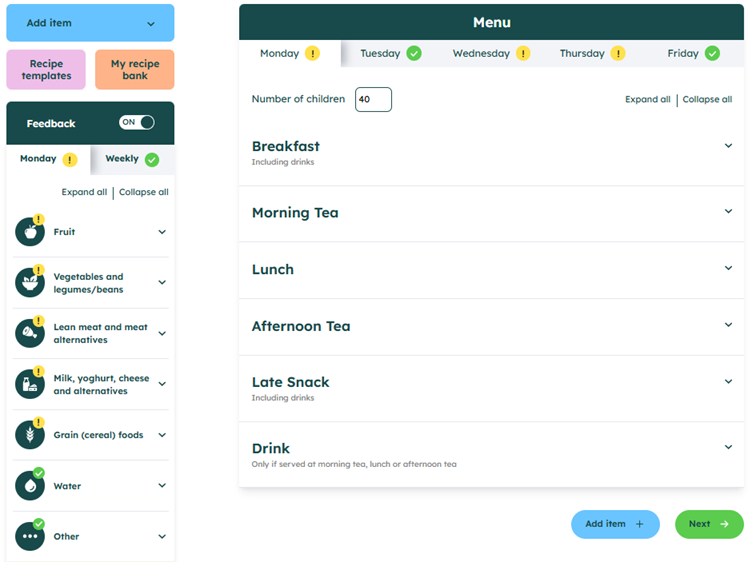This screenshot has height=562, width=752.
Task: Open My recipe bank
Action: [x=135, y=70]
